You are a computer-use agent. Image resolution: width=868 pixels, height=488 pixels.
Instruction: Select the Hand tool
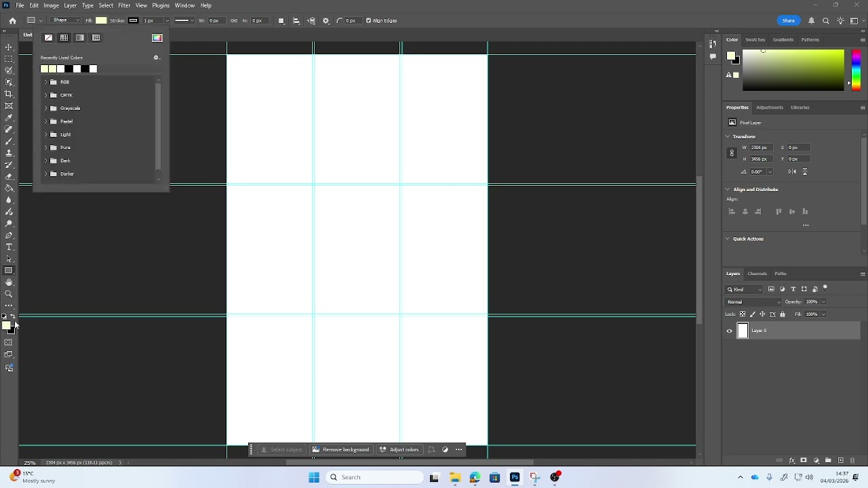point(9,282)
